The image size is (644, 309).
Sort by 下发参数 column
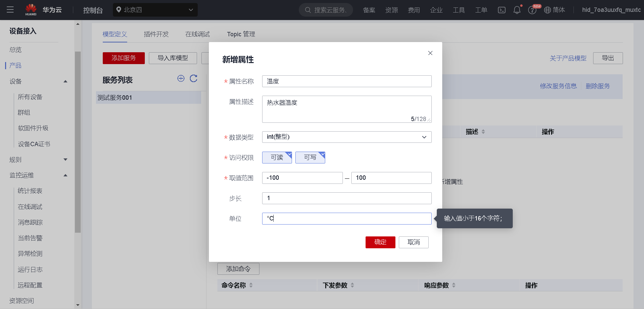point(352,285)
